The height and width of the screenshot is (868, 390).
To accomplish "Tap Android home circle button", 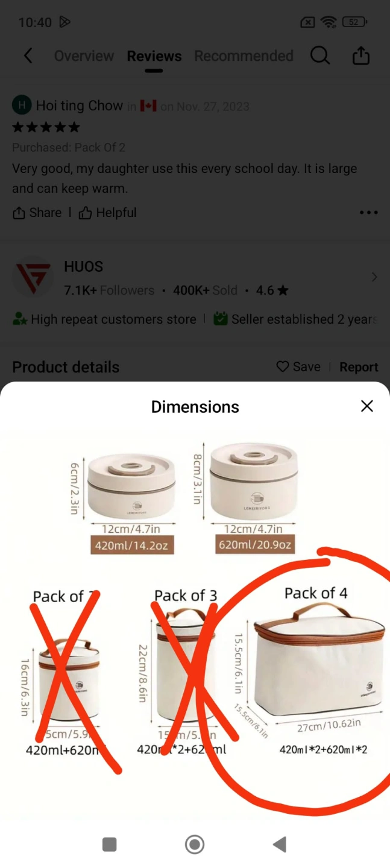I will pyautogui.click(x=195, y=844).
